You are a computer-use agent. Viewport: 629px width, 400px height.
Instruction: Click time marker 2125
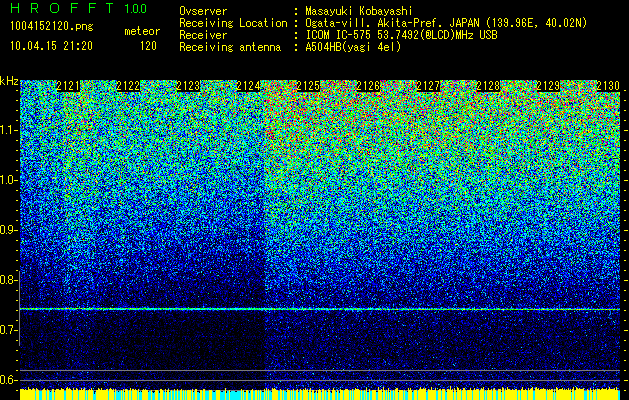tap(308, 86)
